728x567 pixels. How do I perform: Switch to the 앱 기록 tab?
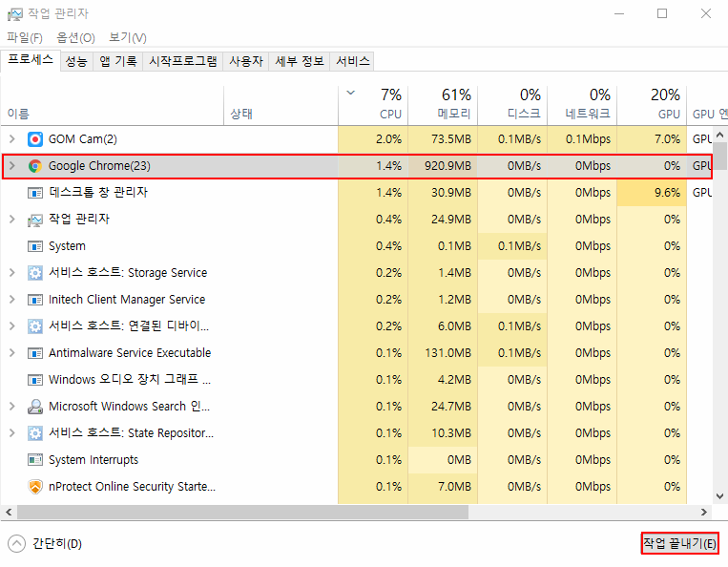pos(118,61)
